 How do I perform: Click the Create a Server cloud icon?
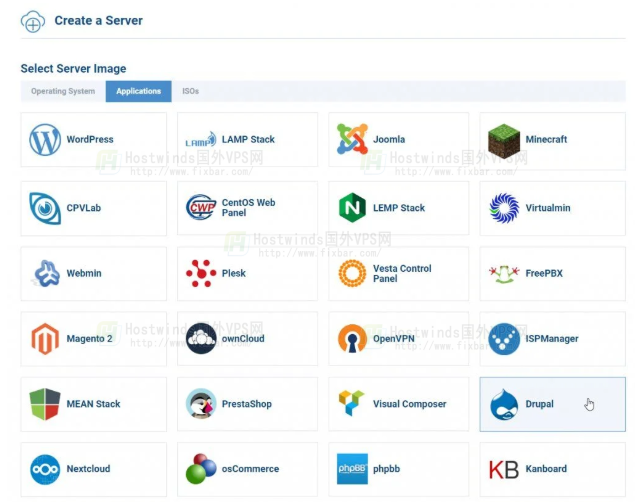click(33, 21)
